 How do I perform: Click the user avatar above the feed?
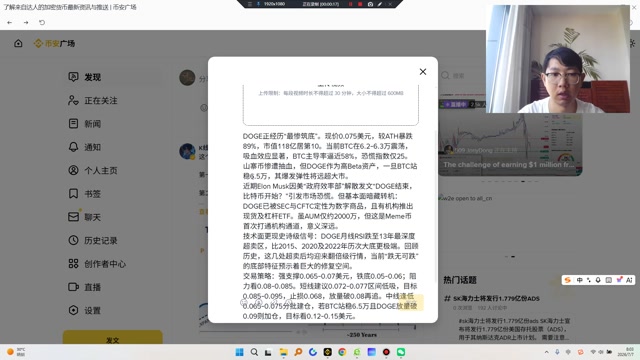(187, 78)
